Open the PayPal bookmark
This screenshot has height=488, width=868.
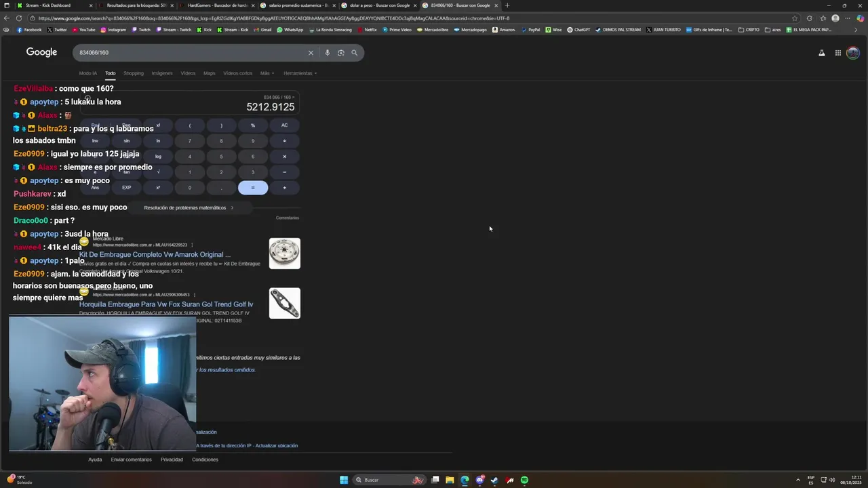(x=530, y=30)
